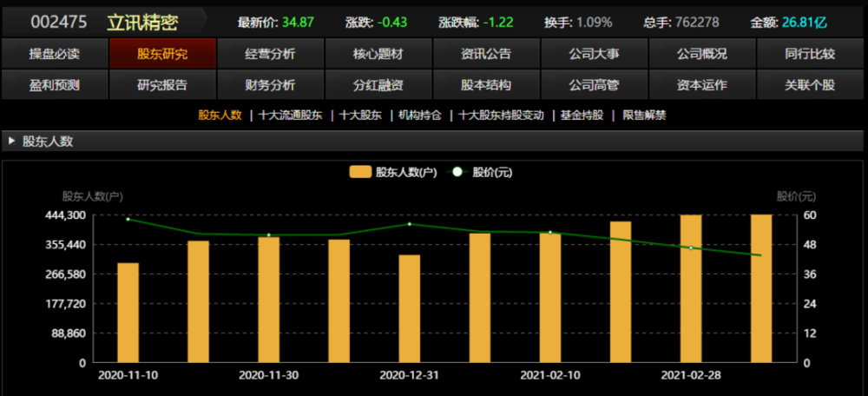The width and height of the screenshot is (868, 396).
Task: Click the green line legend marker
Action: (457, 172)
